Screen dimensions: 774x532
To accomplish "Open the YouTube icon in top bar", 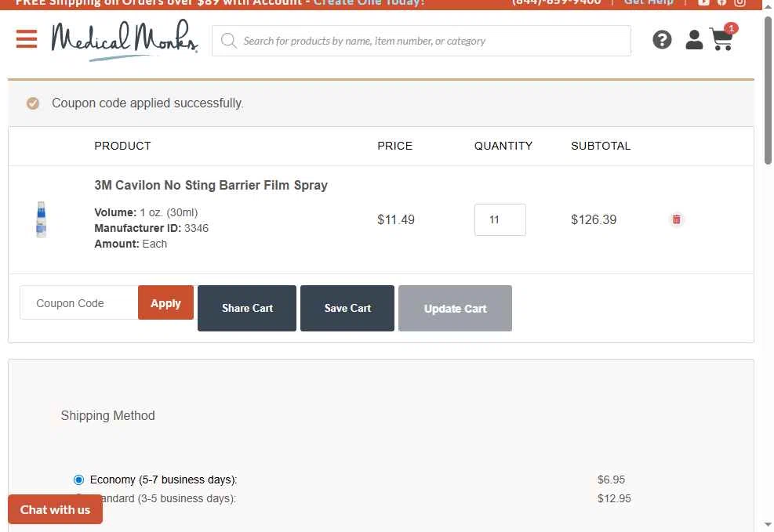I will tap(703, 2).
